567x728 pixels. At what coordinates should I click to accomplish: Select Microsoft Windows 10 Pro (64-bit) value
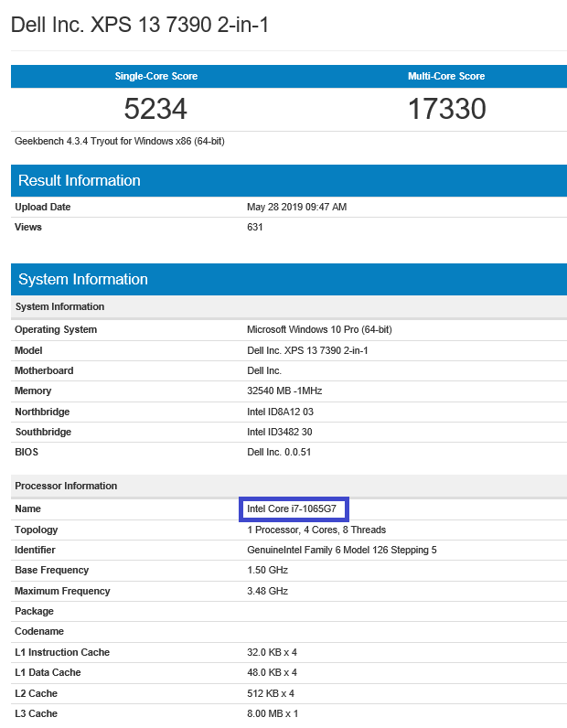click(x=319, y=329)
